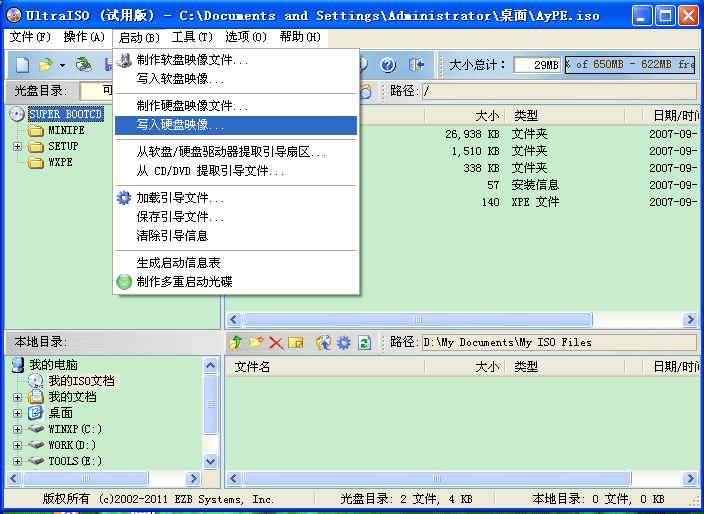Choose 从软盘/硬盘驱动器提取引导扇区... entry
The image size is (704, 514).
click(236, 152)
